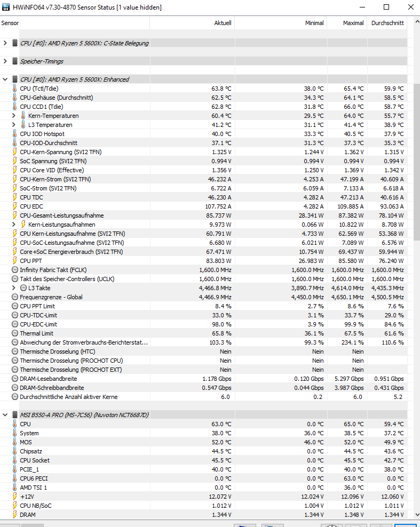Select Thermische Drosselung (PROCHOT EXT) row
Image resolution: width=420 pixels, height=527 pixels.
[204, 370]
